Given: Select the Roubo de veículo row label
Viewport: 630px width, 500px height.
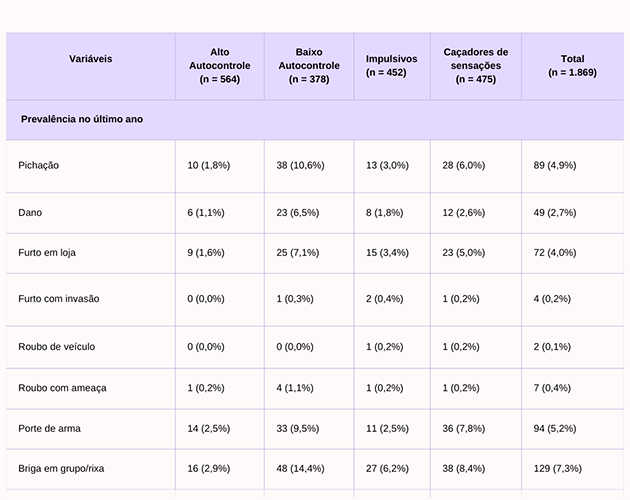Looking at the screenshot, I should (56, 346).
